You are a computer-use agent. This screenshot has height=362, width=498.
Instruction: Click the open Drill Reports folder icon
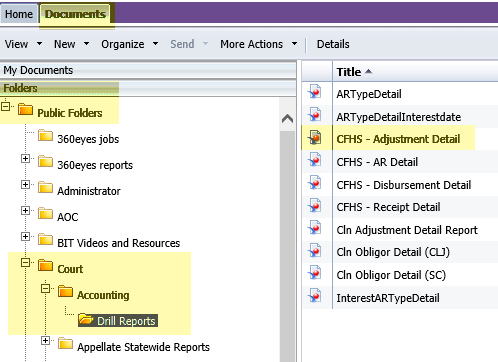[86, 319]
